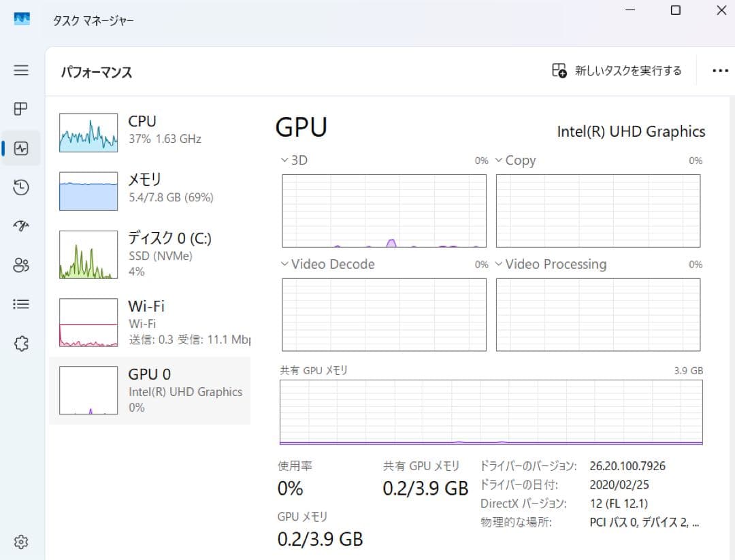Open Startup apps gauge icon
Image resolution: width=735 pixels, height=560 pixels.
pos(21,227)
